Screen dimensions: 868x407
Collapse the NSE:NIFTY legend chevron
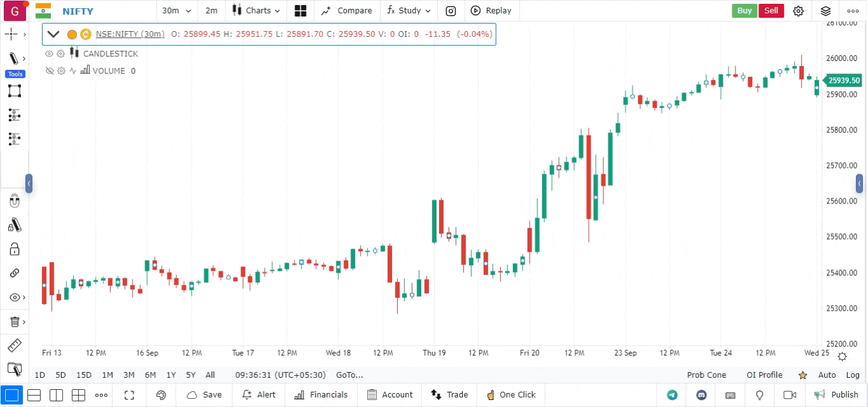tap(53, 34)
